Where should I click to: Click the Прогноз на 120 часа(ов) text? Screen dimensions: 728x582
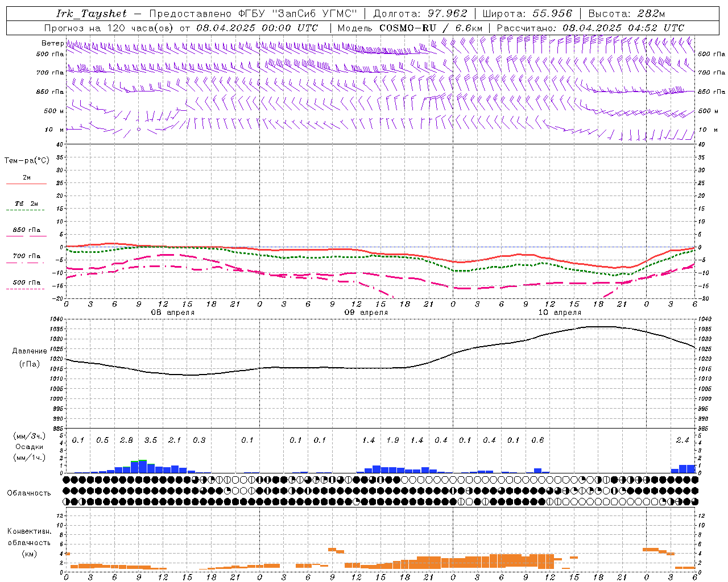pyautogui.click(x=109, y=28)
